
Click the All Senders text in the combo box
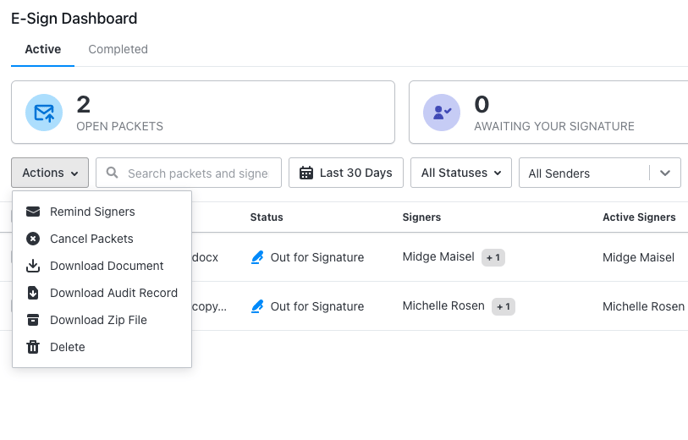point(559,174)
